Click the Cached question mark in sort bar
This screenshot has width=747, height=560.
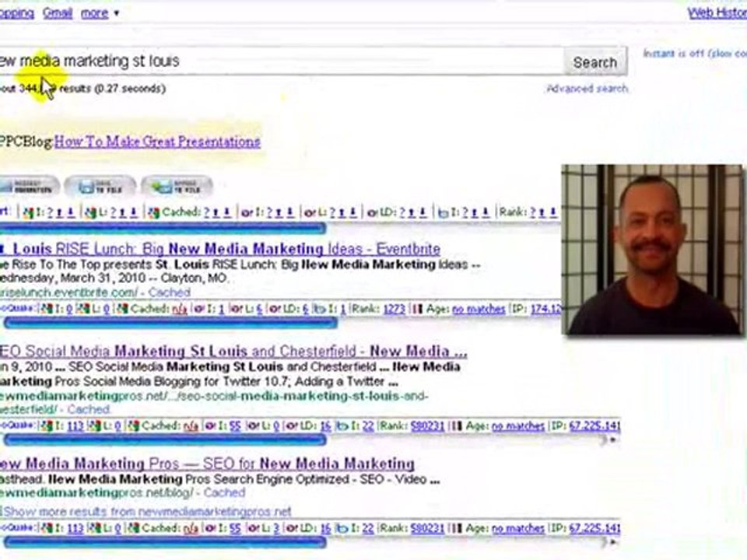[207, 212]
